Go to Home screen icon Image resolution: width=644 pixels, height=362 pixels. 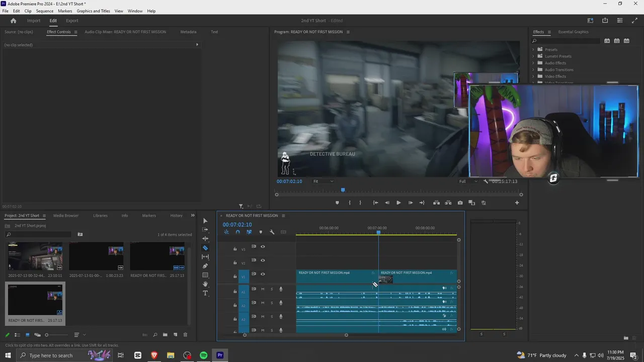(x=14, y=21)
